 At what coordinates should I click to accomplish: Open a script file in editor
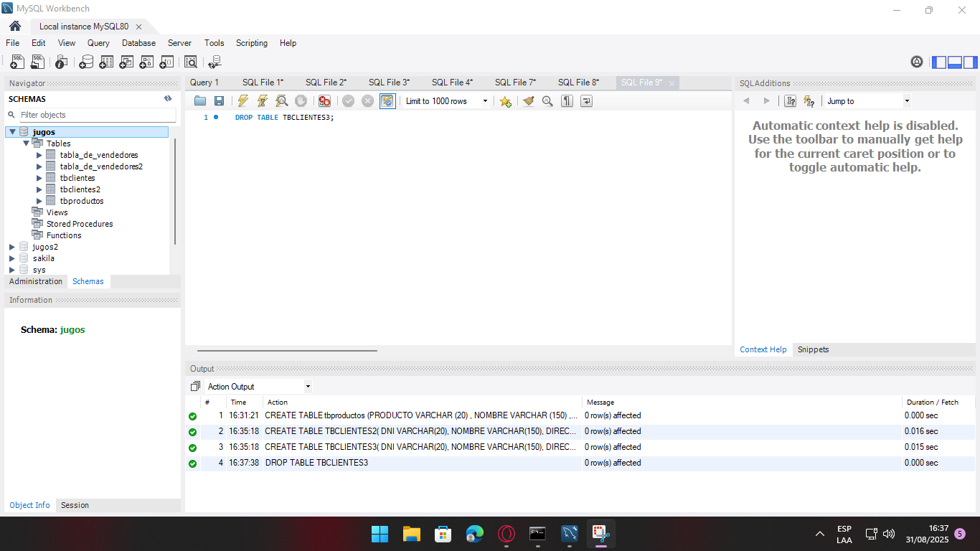click(200, 101)
